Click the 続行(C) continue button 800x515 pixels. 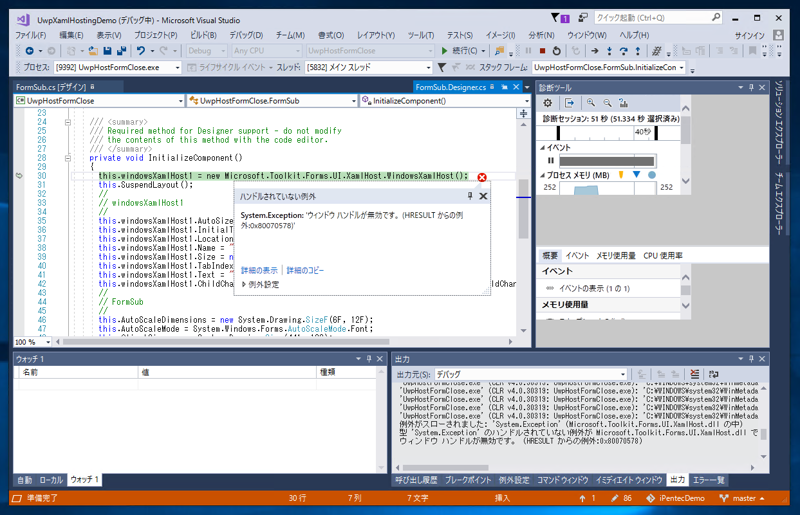[459, 51]
